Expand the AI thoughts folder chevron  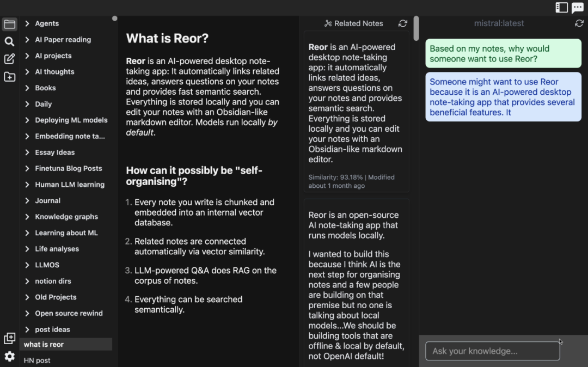[x=27, y=71]
